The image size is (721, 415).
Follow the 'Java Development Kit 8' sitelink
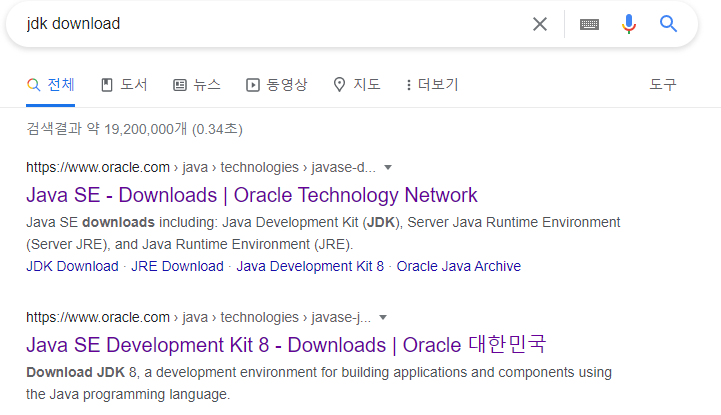tap(310, 266)
